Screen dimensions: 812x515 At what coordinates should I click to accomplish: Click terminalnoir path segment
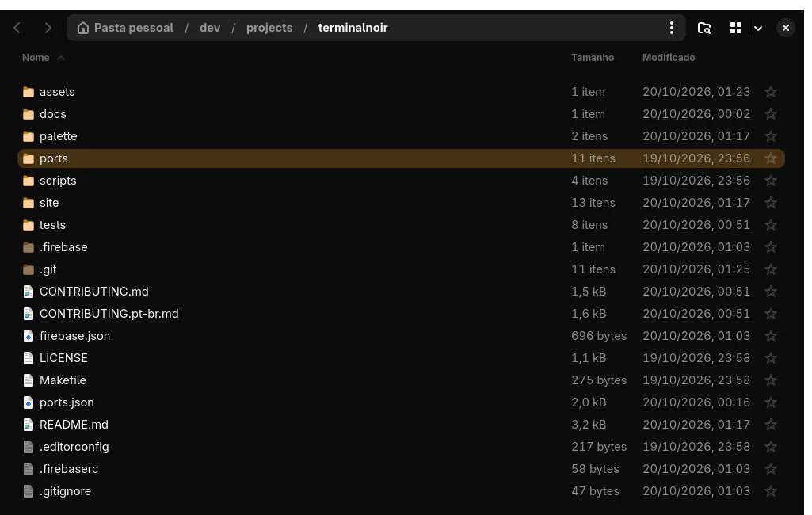click(x=353, y=28)
